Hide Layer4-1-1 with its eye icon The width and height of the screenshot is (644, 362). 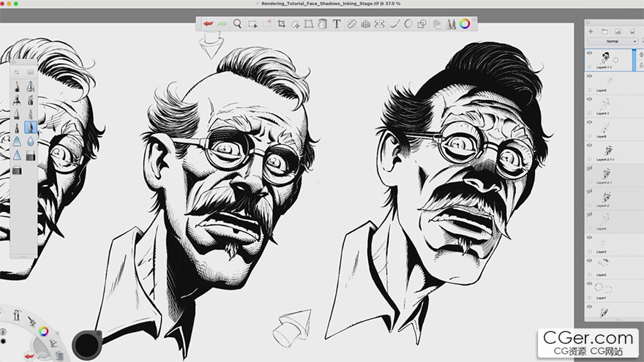click(x=589, y=53)
